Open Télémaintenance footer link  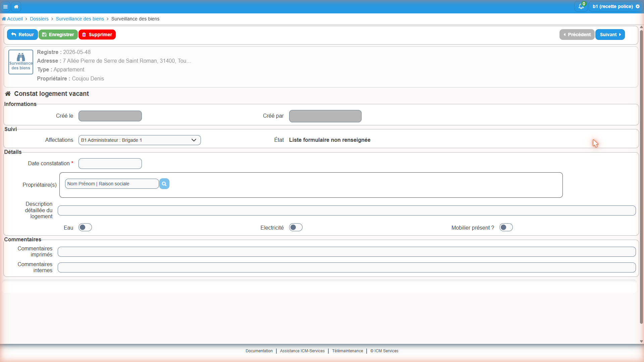click(347, 351)
